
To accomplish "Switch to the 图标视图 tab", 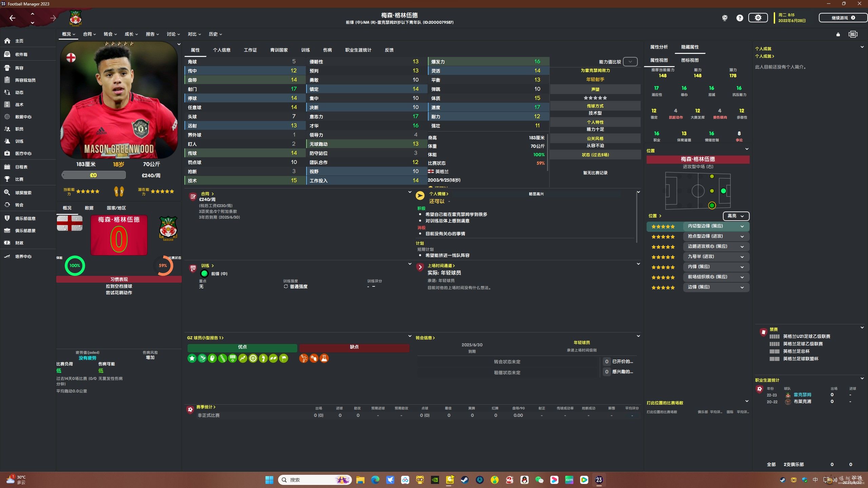I will pyautogui.click(x=690, y=60).
